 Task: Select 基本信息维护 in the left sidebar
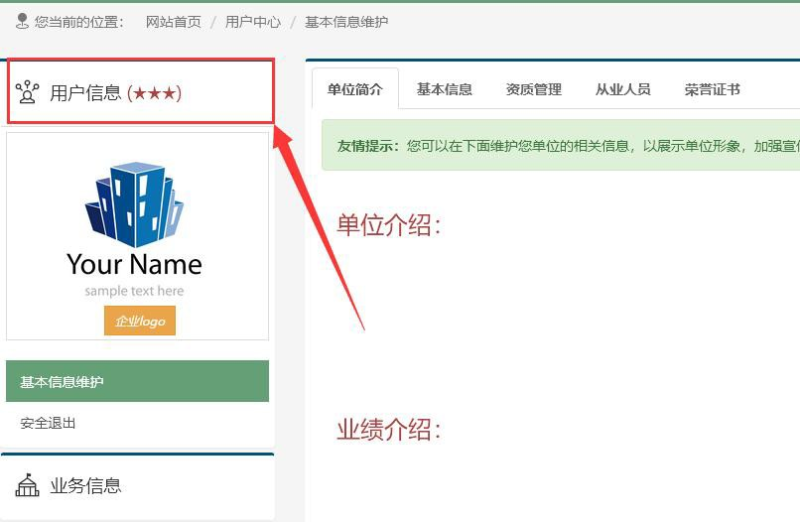coord(62,382)
